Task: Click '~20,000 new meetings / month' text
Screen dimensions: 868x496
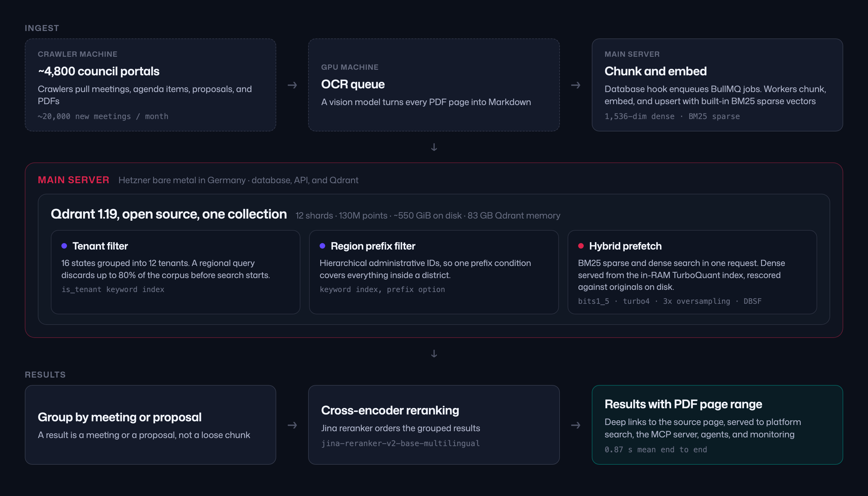Action: pyautogui.click(x=103, y=117)
